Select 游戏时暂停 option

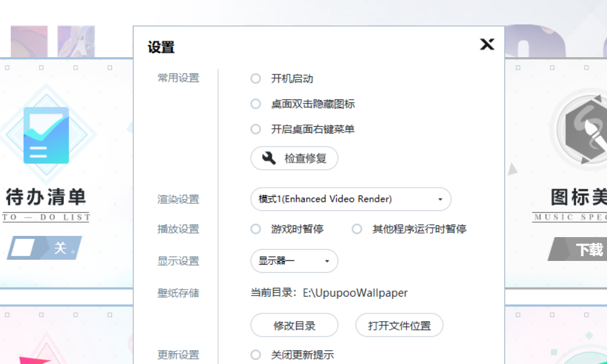click(x=256, y=229)
